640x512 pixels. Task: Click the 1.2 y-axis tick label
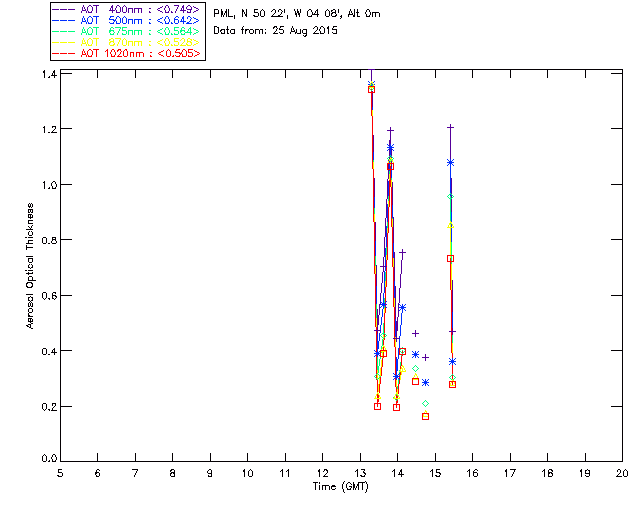click(x=49, y=129)
